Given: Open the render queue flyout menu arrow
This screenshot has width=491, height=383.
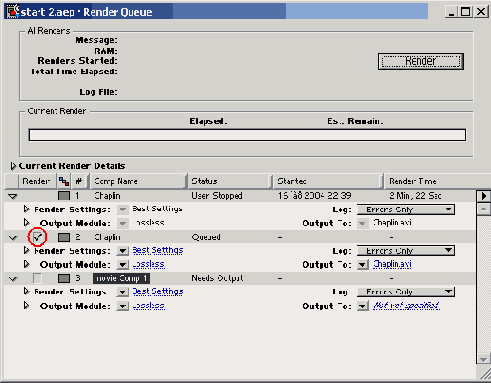Looking at the screenshot, I should coord(484,196).
